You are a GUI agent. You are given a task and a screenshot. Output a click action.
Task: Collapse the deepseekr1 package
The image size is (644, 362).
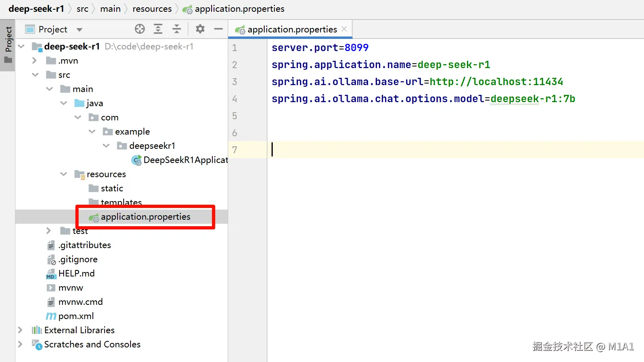pyautogui.click(x=106, y=146)
